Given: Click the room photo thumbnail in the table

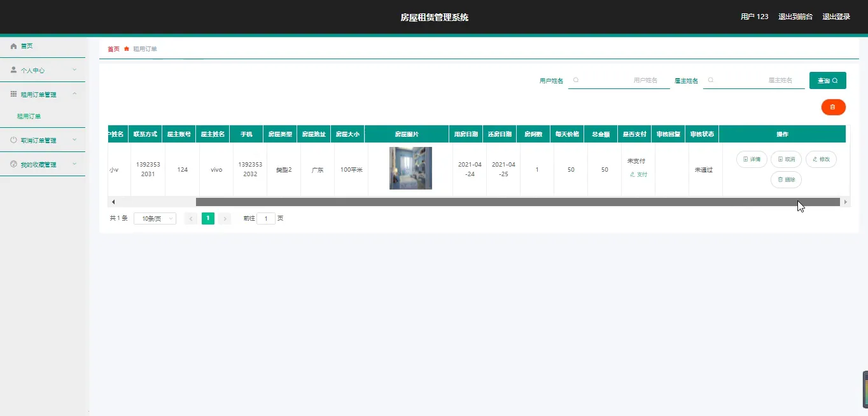Looking at the screenshot, I should (410, 168).
